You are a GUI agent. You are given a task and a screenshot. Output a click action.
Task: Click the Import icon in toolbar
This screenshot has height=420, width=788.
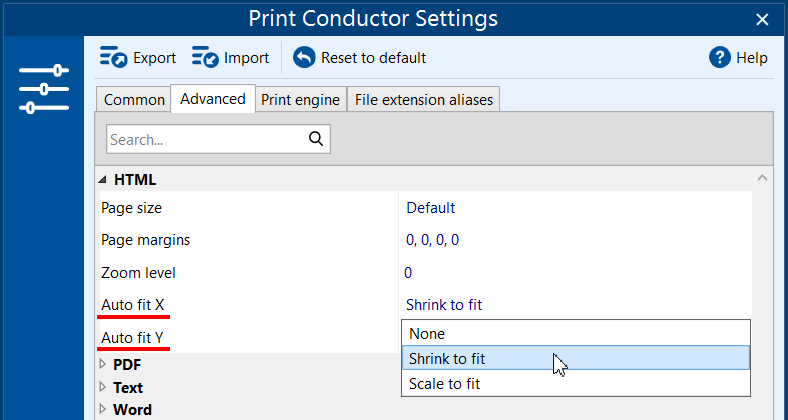pyautogui.click(x=205, y=58)
